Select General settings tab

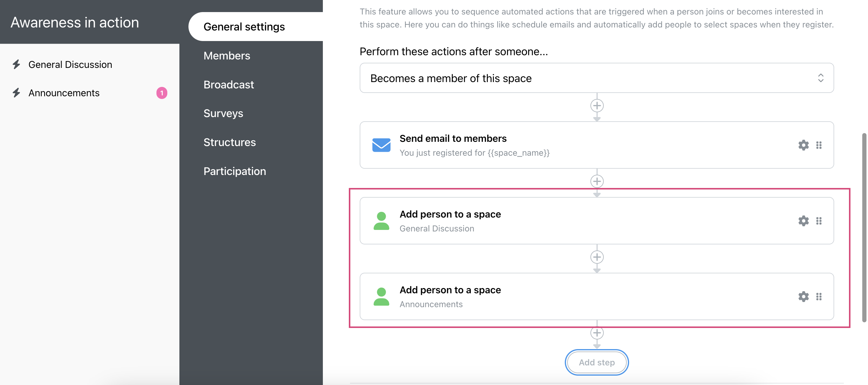point(256,27)
